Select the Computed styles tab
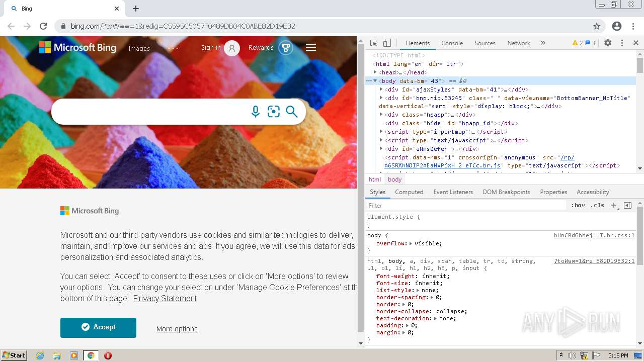 click(x=409, y=192)
